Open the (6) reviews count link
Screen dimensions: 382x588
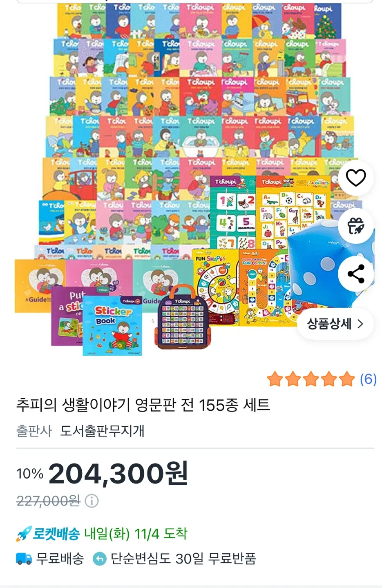click(368, 379)
